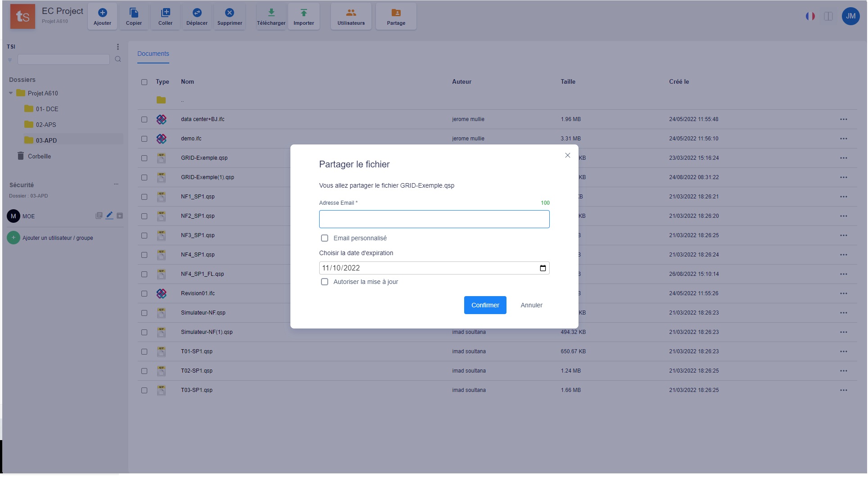
Task: Click the expiration date field
Action: 434,268
